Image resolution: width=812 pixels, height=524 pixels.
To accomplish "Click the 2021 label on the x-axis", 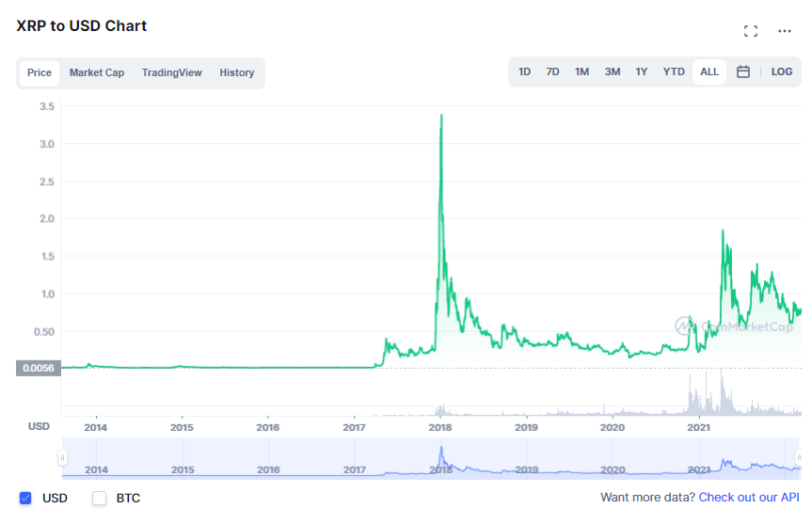I will click(x=698, y=428).
